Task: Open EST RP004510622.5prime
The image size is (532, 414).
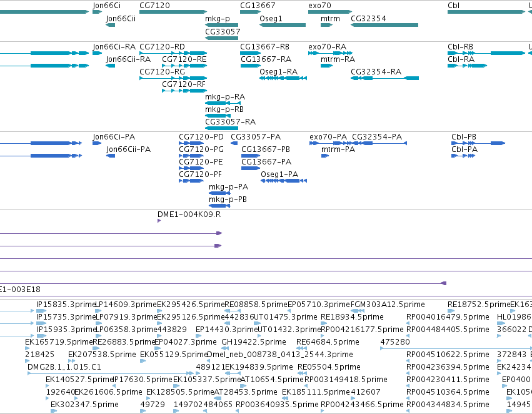Action: [408, 361]
